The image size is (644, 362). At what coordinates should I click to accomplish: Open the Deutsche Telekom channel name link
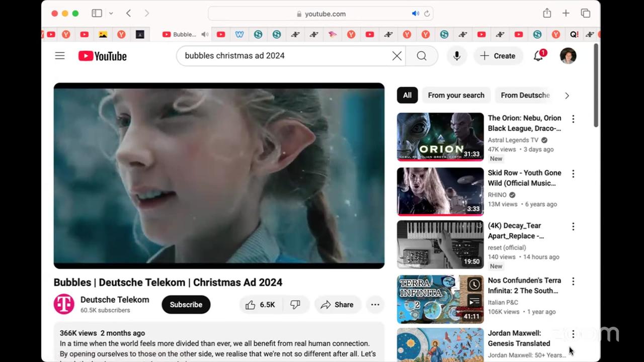click(115, 300)
